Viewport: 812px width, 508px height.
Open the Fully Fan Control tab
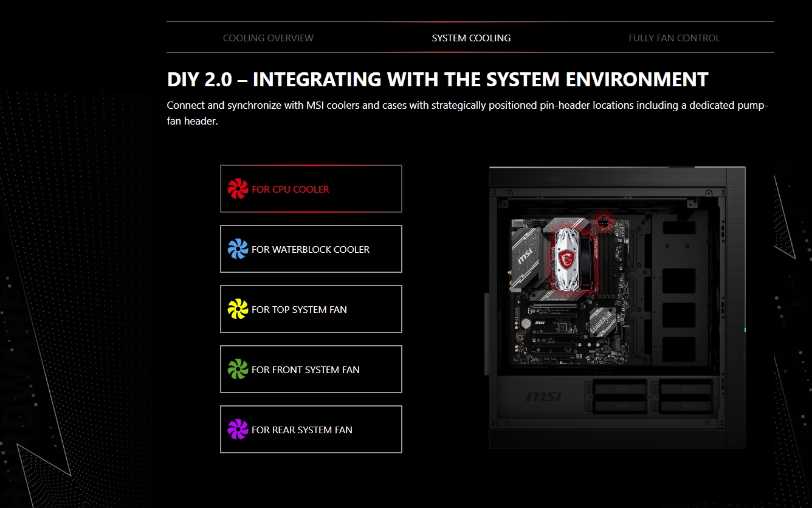[x=674, y=38]
